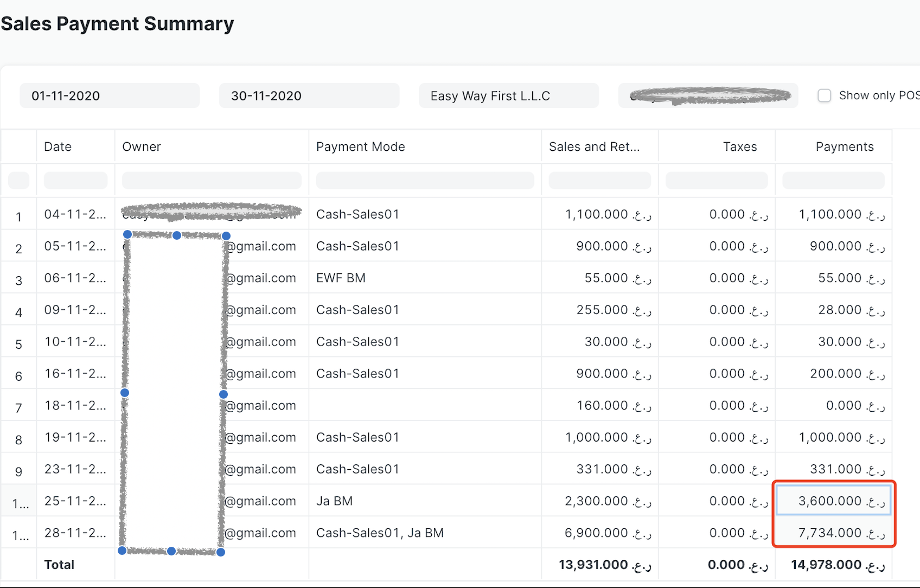Click the filter box under Payment Mode column
This screenshot has height=588, width=920.
[425, 180]
